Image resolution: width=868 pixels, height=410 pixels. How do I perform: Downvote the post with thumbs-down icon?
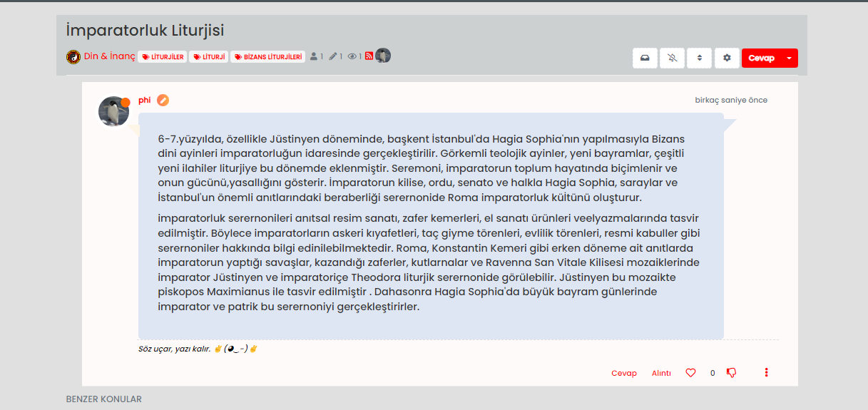click(x=731, y=373)
